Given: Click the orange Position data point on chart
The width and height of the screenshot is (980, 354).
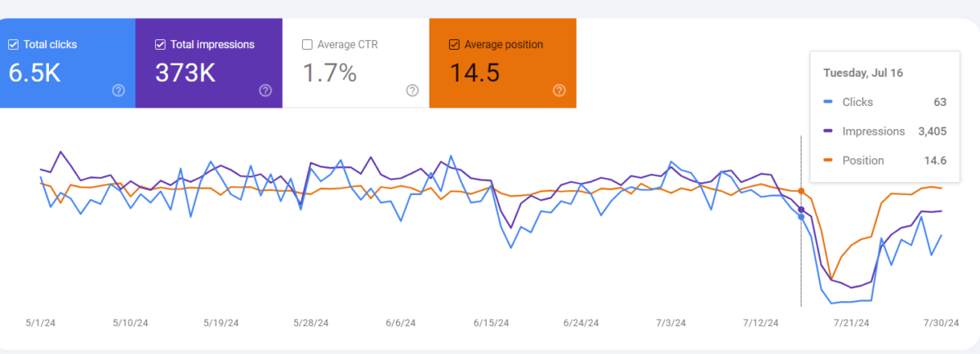Looking at the screenshot, I should coord(801,192).
